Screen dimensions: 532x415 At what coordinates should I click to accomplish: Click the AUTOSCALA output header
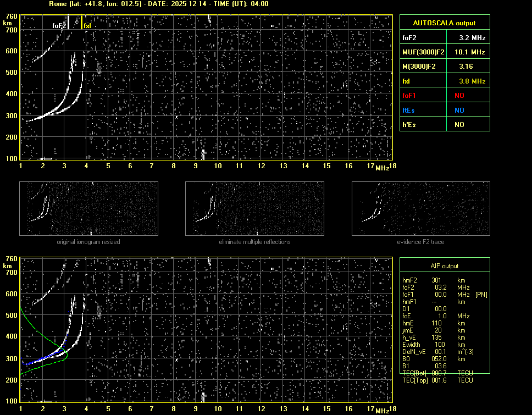445,23
